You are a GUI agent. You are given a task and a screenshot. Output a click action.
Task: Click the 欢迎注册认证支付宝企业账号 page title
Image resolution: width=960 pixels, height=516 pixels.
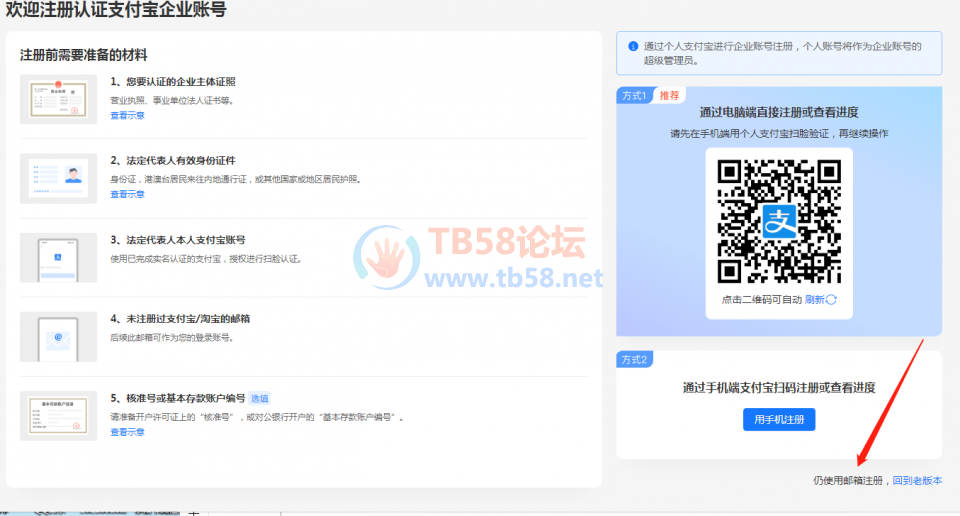point(116,10)
